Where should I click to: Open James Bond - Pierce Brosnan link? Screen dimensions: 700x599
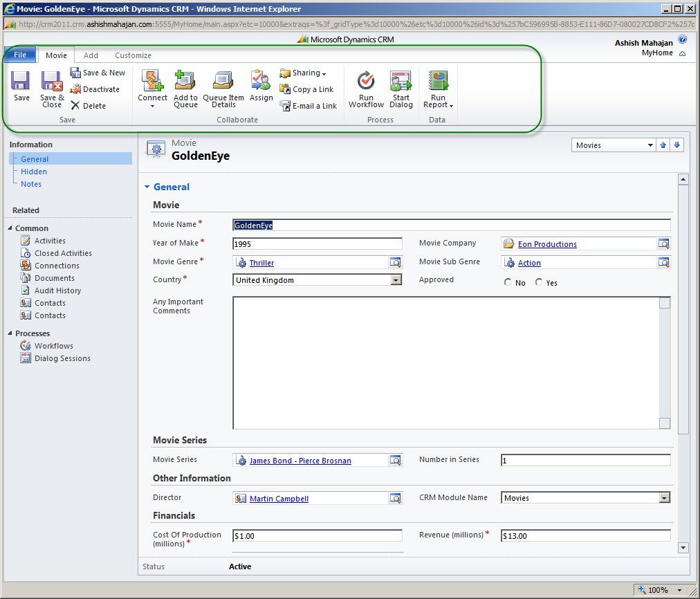point(300,461)
